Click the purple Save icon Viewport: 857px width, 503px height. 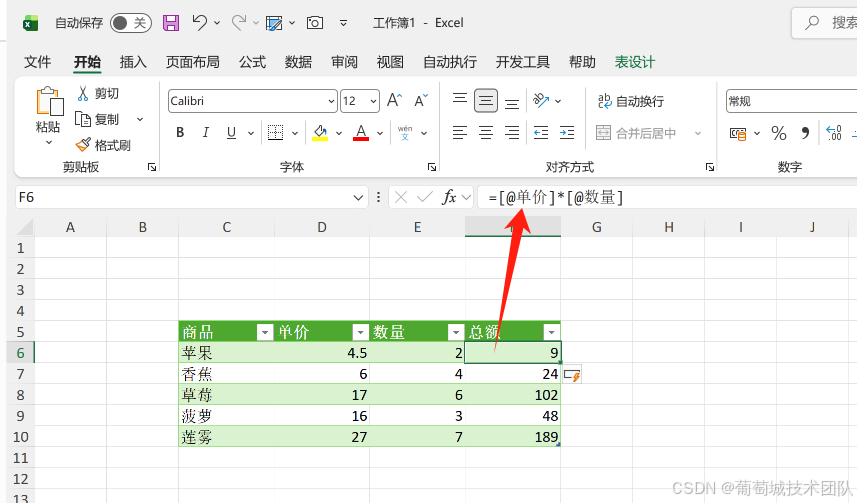(x=171, y=23)
